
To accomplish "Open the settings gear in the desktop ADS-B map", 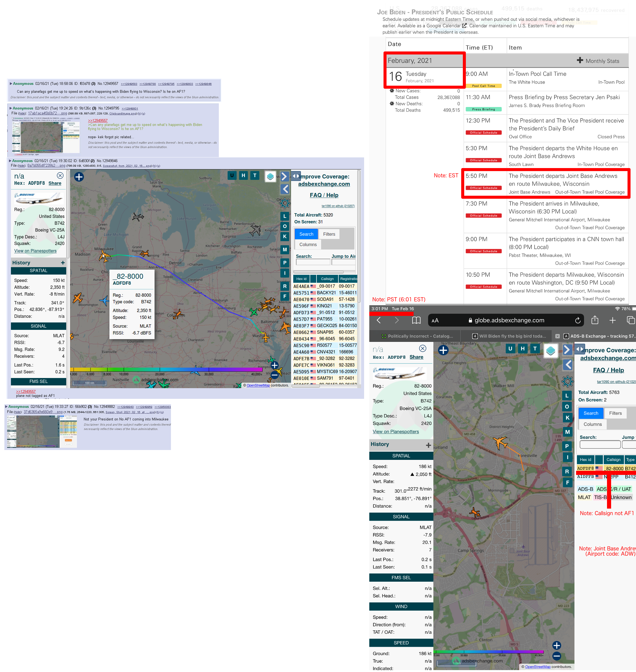I will pos(285,203).
